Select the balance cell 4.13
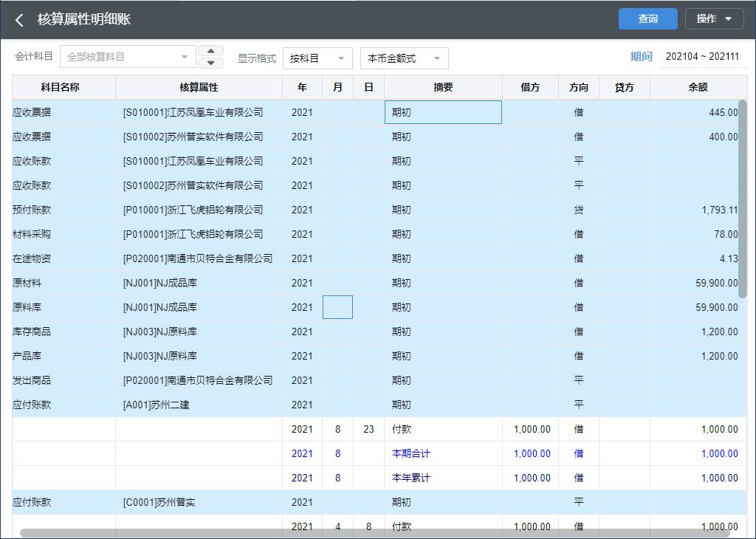Screen dimensions: 756x539 [698, 259]
